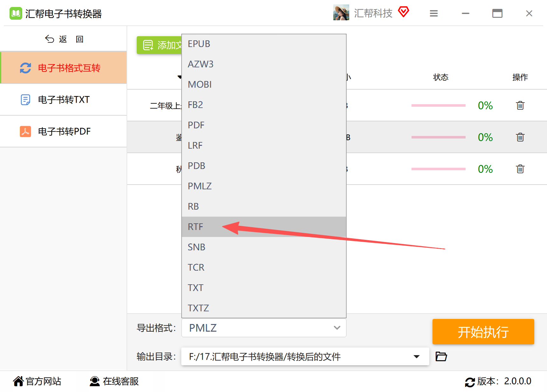The image size is (547, 392).
Task: Expand the 输出目录 path dropdown arrow
Action: click(416, 356)
